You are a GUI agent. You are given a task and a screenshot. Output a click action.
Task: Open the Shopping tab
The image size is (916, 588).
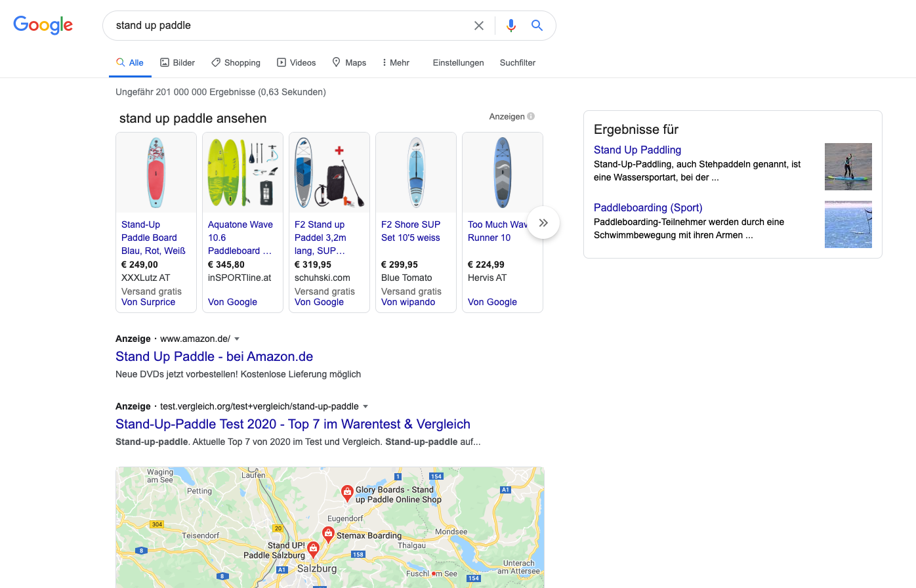236,62
